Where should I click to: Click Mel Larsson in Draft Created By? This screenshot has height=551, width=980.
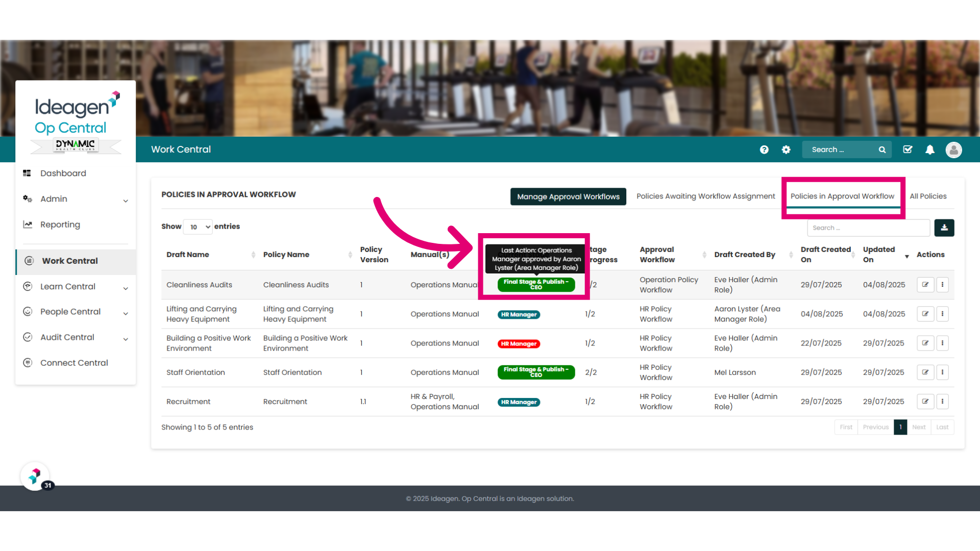(735, 372)
